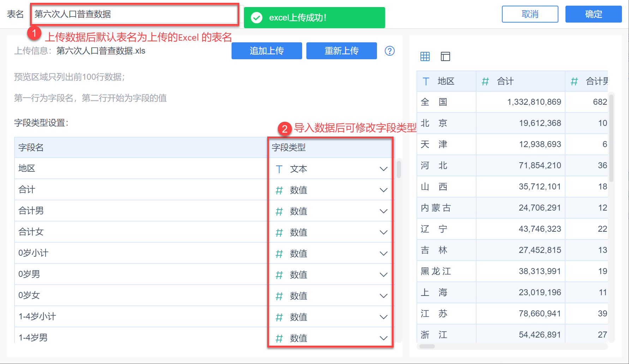Click the text type icon for 地区 field
The image size is (629, 364).
(279, 169)
